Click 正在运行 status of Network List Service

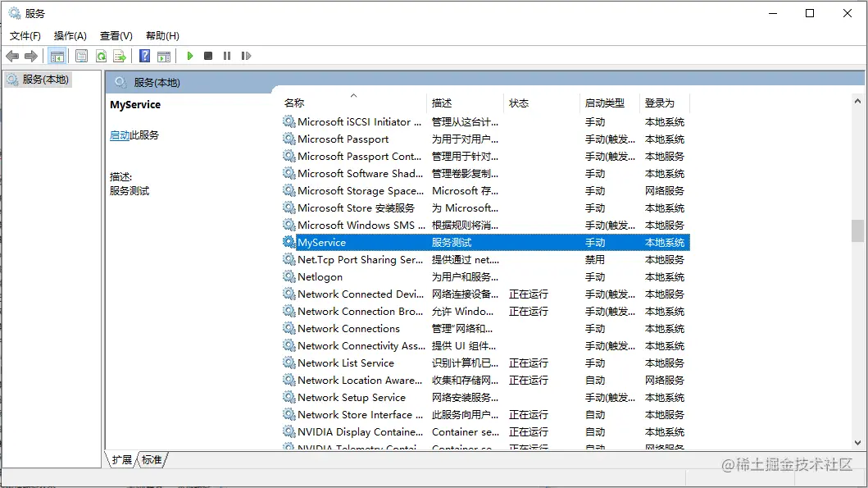point(528,363)
